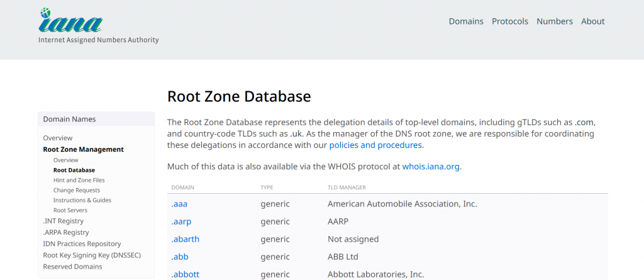Open Root Servers page

point(70,210)
